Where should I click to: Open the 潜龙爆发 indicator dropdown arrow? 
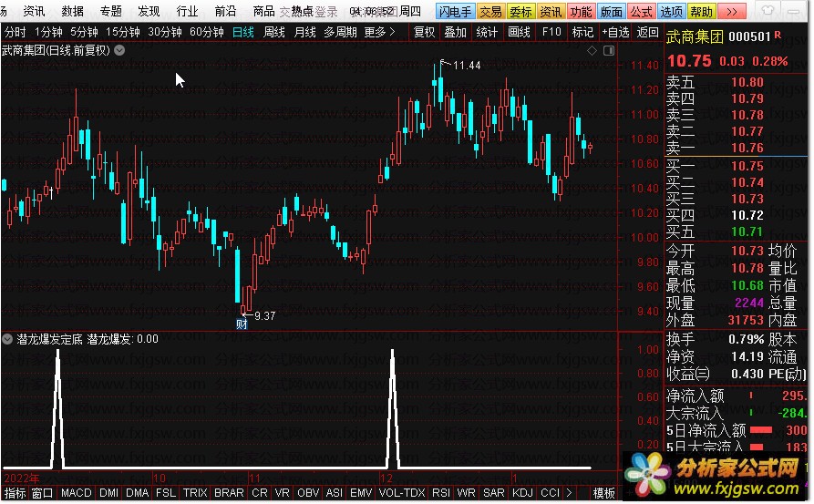tap(7, 339)
